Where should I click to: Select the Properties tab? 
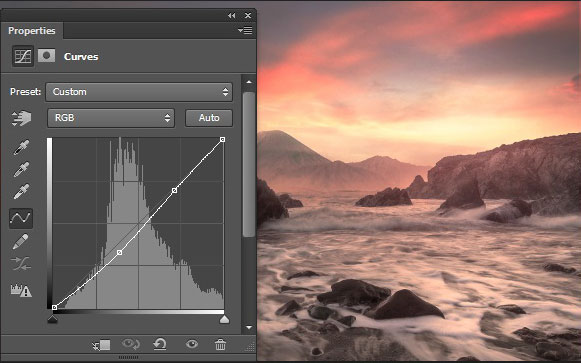(32, 30)
